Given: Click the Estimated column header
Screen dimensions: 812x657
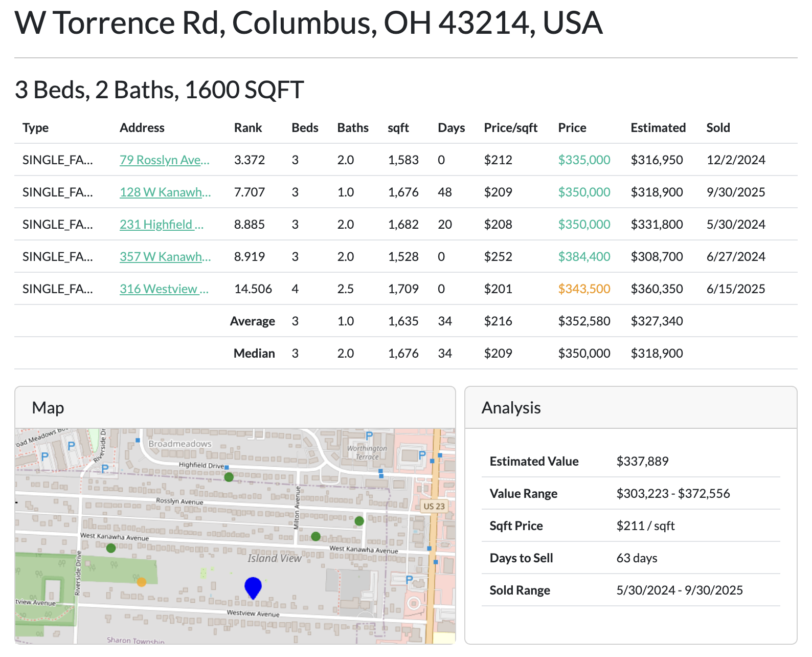Looking at the screenshot, I should 658,127.
